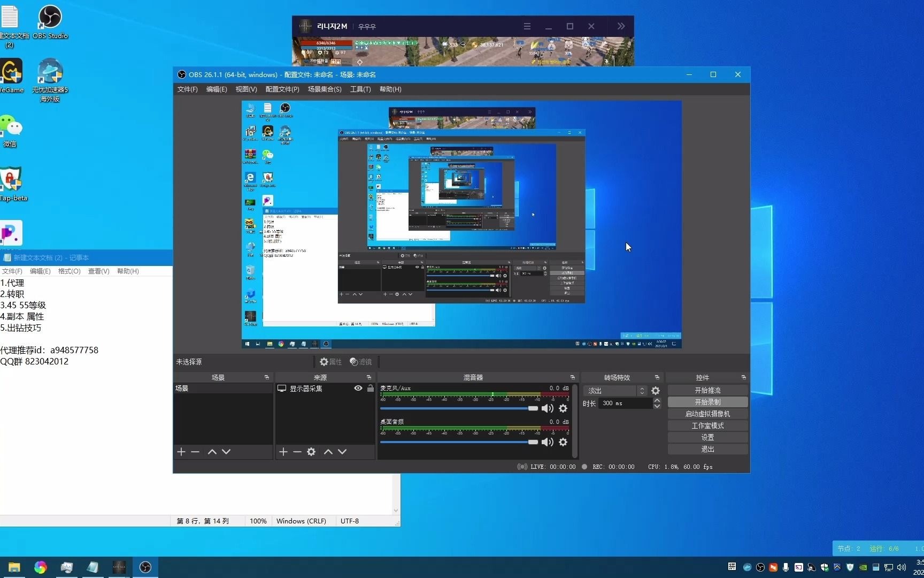Open the system volume icon in the tray
The width and height of the screenshot is (924, 578).
[x=902, y=567]
